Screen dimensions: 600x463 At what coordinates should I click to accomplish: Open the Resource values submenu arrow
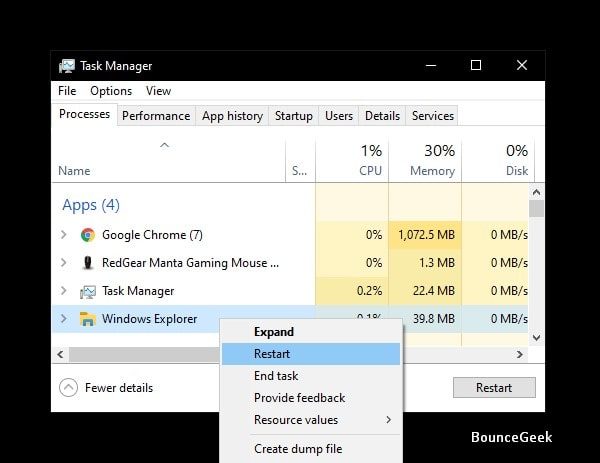pos(388,420)
